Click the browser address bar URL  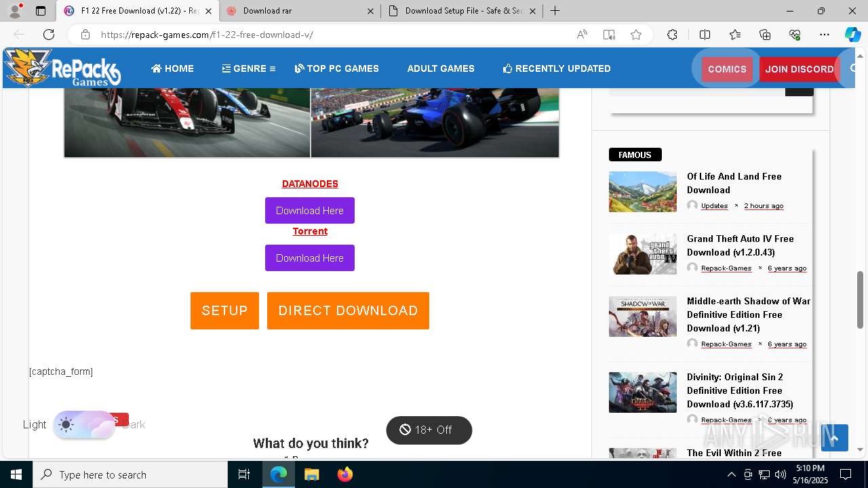tap(207, 35)
